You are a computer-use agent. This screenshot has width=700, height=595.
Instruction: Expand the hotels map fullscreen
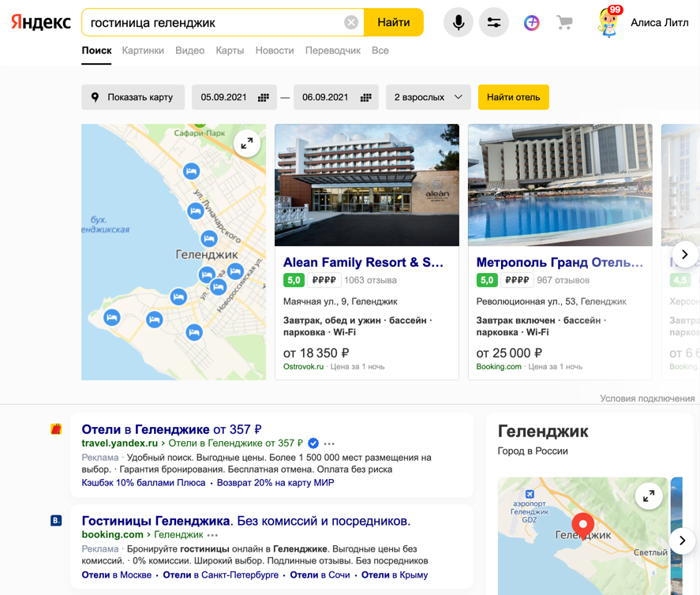pos(247,143)
